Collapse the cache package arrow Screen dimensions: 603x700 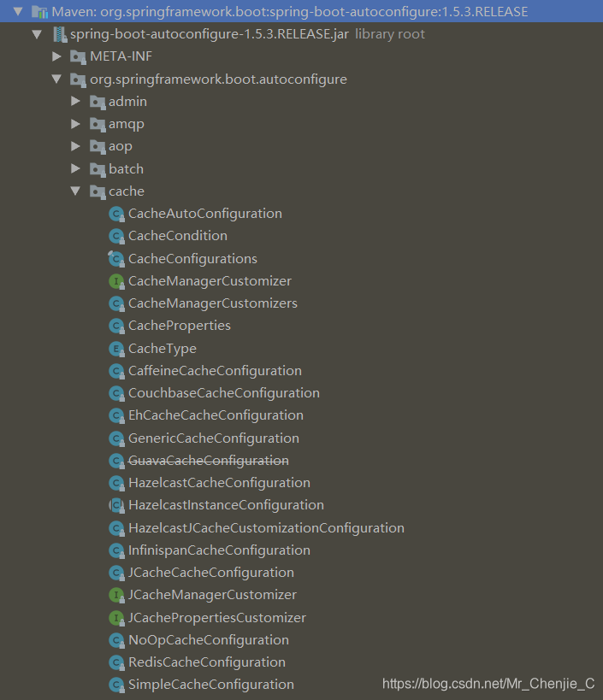tap(75, 191)
